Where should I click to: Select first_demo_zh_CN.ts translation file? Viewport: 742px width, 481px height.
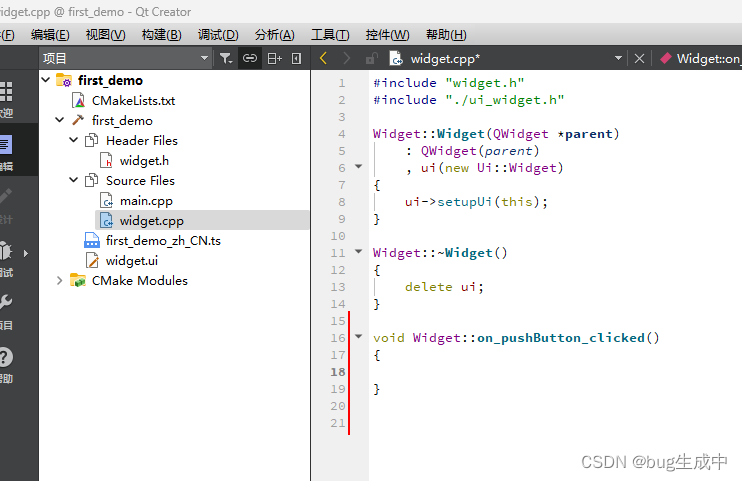(163, 241)
